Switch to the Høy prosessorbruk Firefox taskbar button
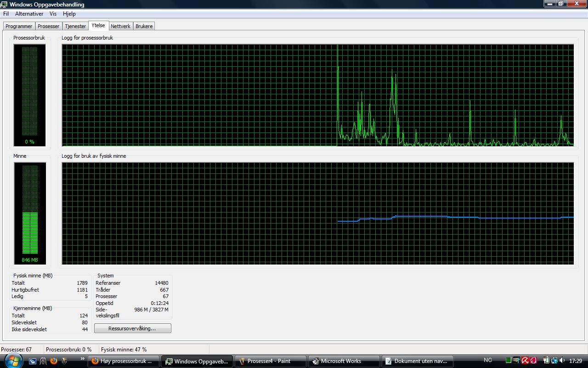Image resolution: width=588 pixels, height=368 pixels. 124,361
